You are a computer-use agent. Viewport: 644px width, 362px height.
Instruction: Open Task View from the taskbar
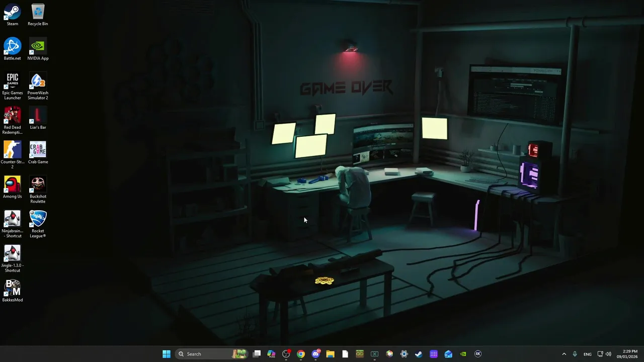(257, 354)
